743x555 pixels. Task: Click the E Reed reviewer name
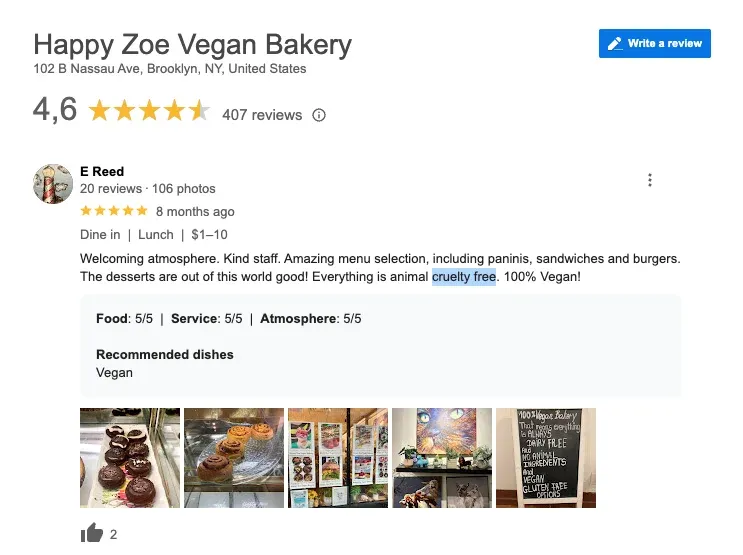[x=102, y=172]
